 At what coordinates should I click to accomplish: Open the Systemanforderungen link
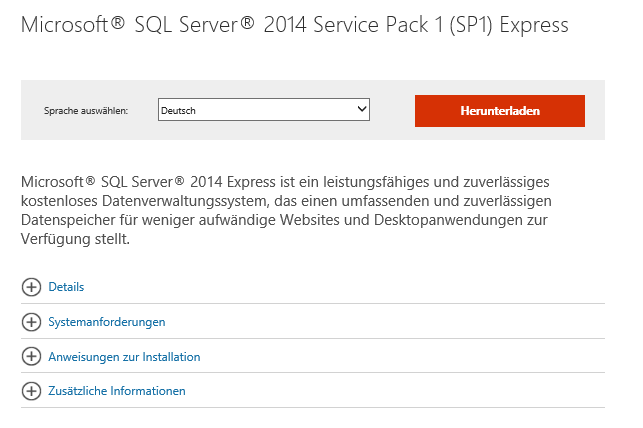[x=106, y=322]
